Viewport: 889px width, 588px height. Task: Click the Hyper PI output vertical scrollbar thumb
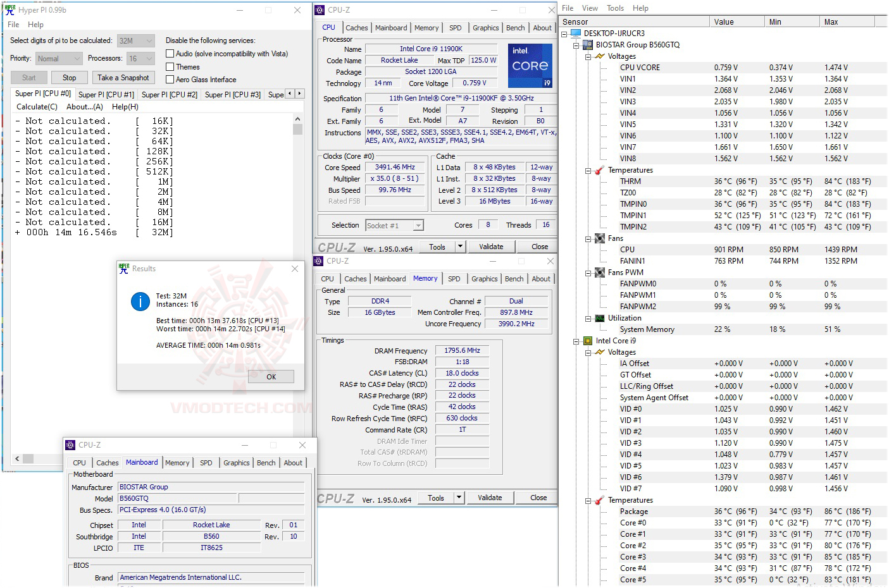click(x=297, y=130)
